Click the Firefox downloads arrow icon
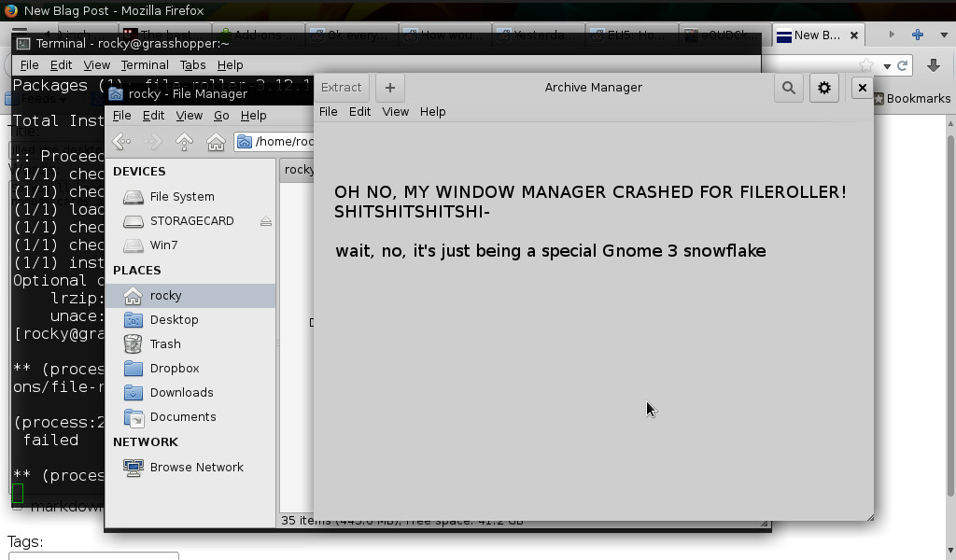 coord(933,65)
